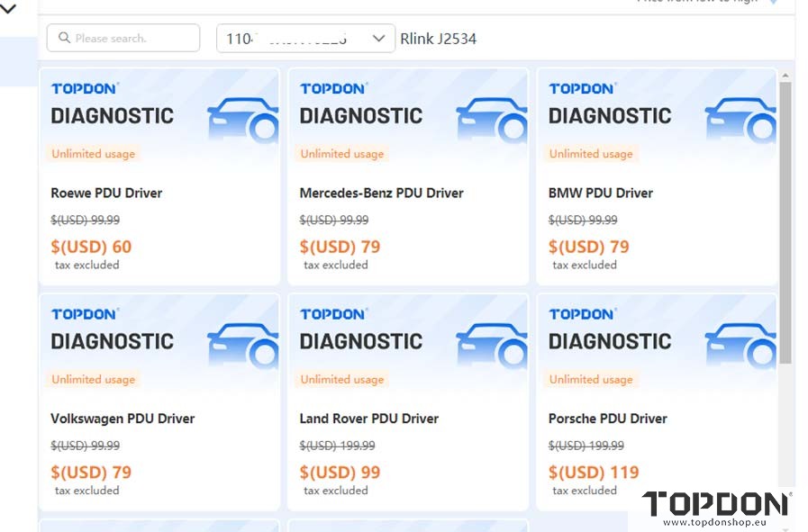This screenshot has width=808, height=532.
Task: Click the car icon on Volkswagen card
Action: point(243,346)
